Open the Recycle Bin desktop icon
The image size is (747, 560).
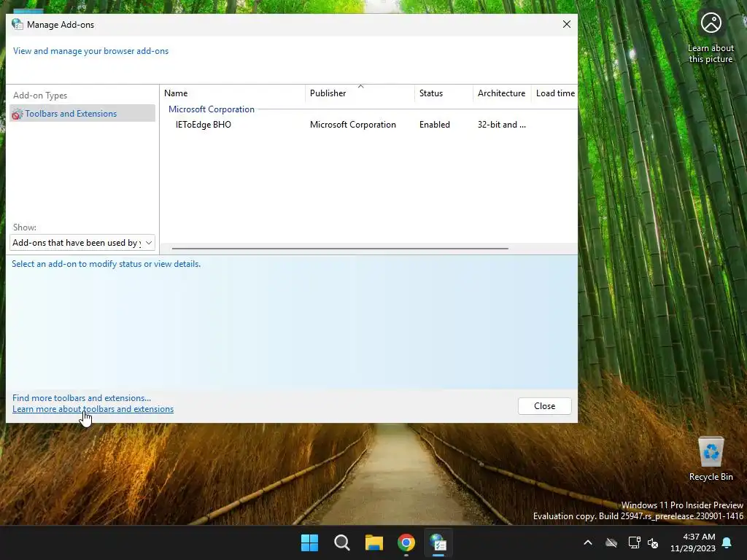(711, 459)
